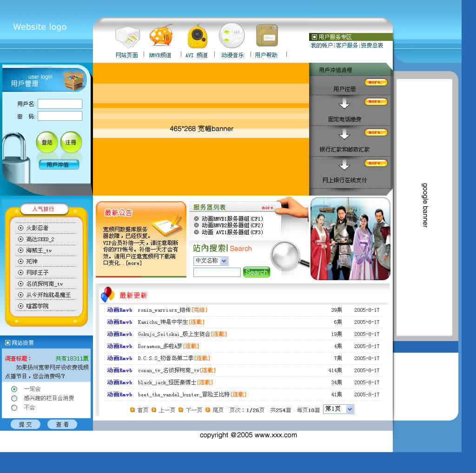Open 火影忍者 in the popularity ranking
The width and height of the screenshot is (476, 473).
(37, 228)
